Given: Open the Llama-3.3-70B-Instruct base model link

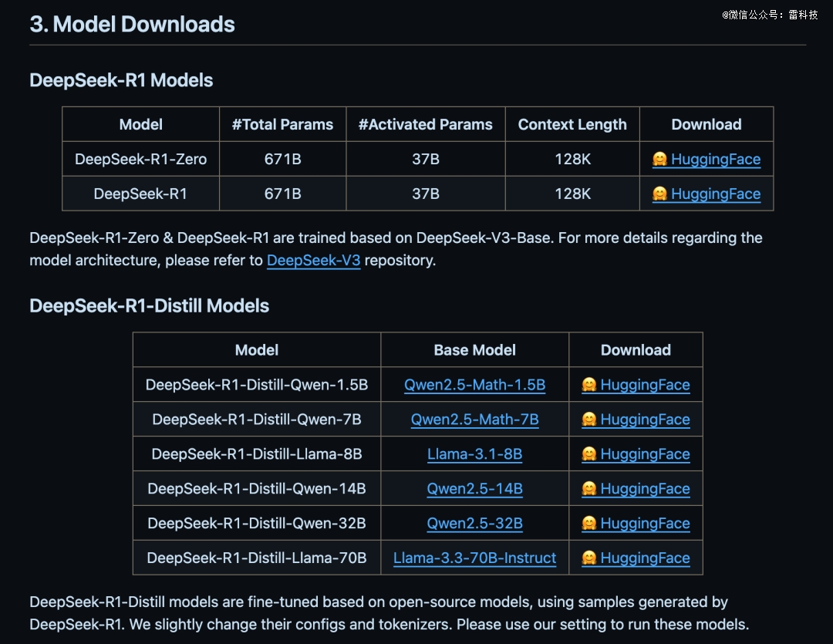Looking at the screenshot, I should coord(475,558).
